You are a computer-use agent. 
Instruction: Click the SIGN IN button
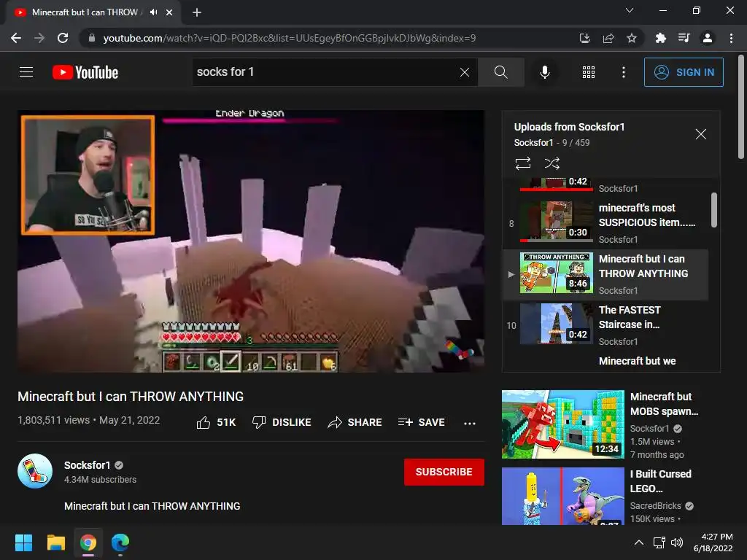[x=683, y=72]
